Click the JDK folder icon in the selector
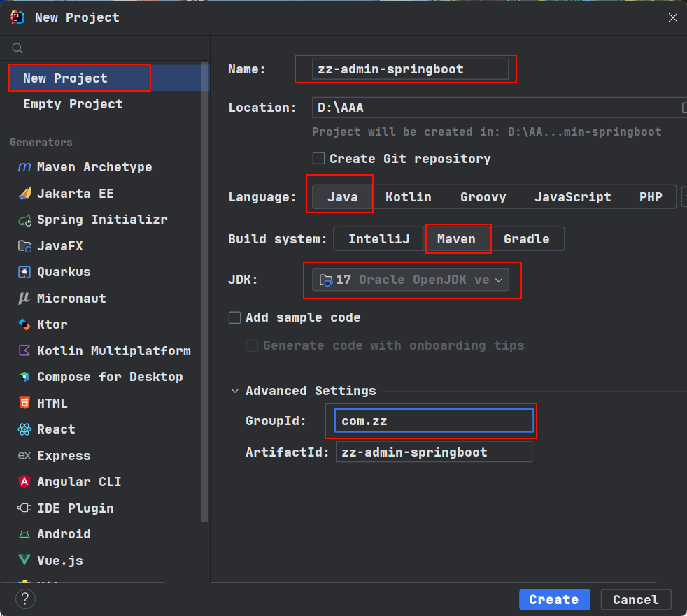 pos(326,280)
